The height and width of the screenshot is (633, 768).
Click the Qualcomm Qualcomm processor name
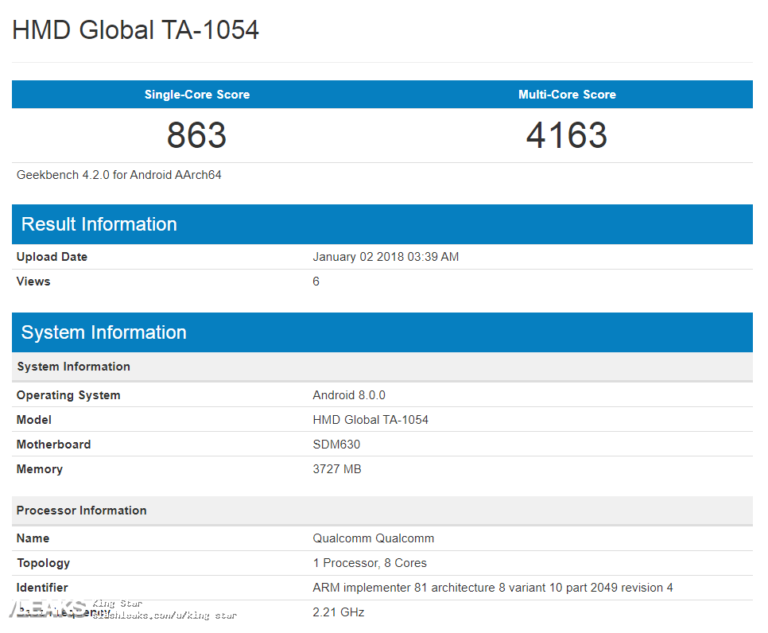tap(374, 538)
